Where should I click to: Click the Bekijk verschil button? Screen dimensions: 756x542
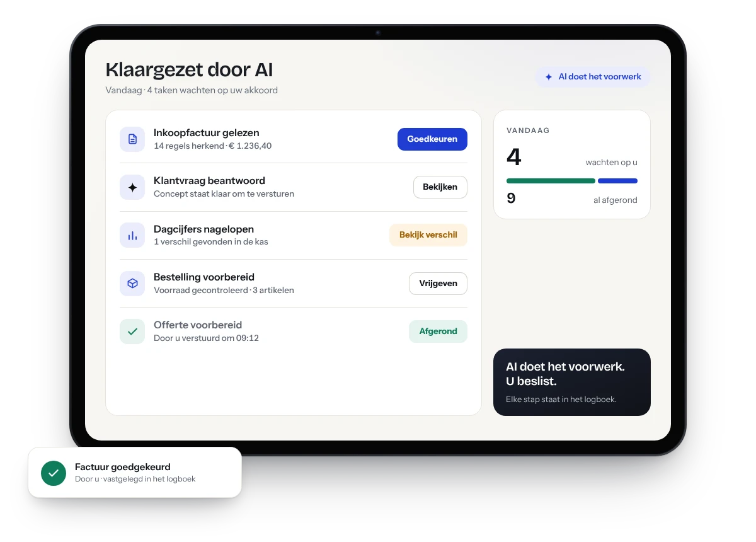[428, 235]
